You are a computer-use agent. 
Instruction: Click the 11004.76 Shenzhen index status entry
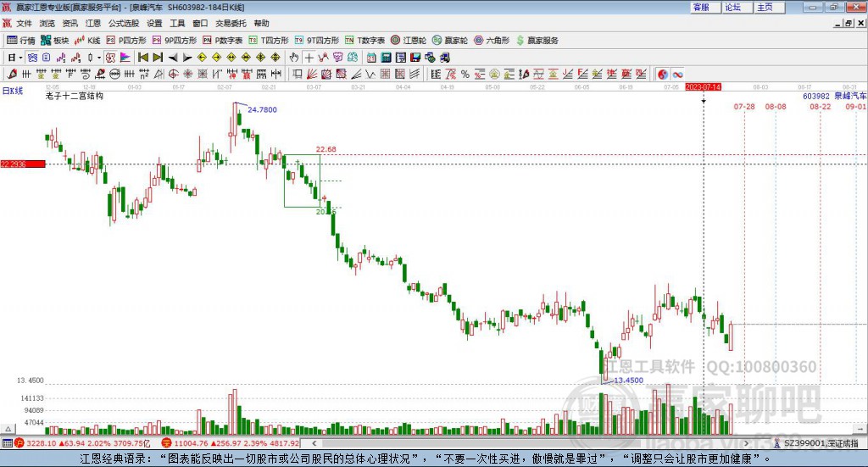click(x=231, y=443)
